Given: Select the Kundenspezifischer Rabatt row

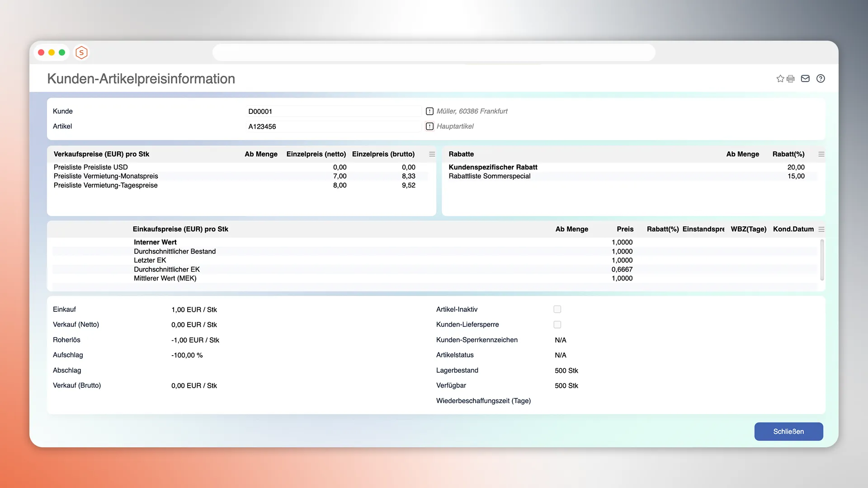Looking at the screenshot, I should coord(493,167).
